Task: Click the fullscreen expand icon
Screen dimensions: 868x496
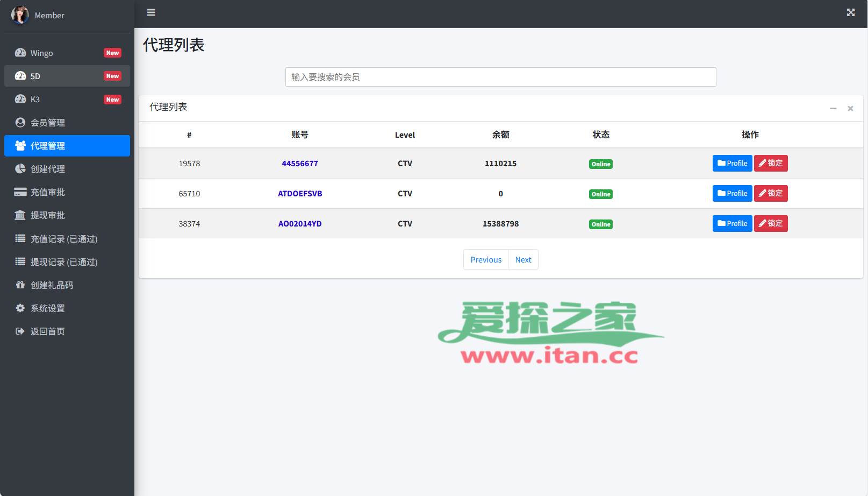Action: [850, 12]
